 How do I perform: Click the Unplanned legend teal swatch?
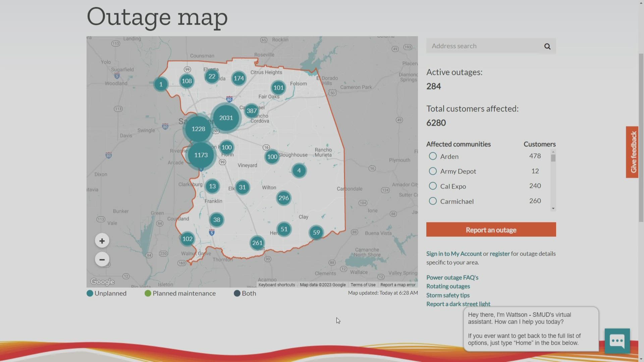tap(90, 294)
